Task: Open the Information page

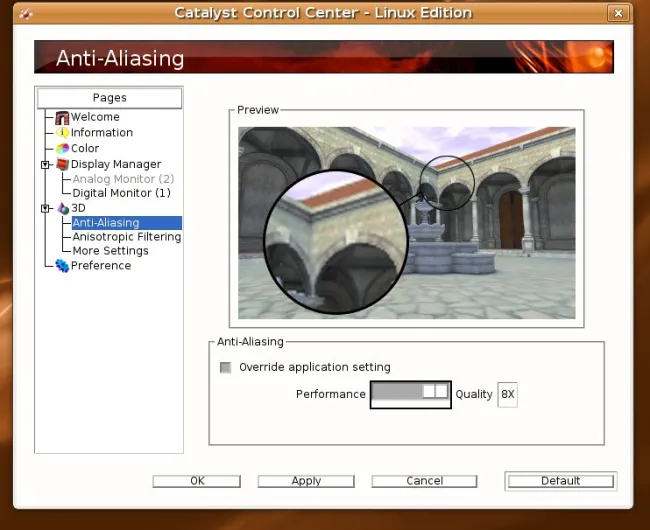Action: (x=102, y=133)
